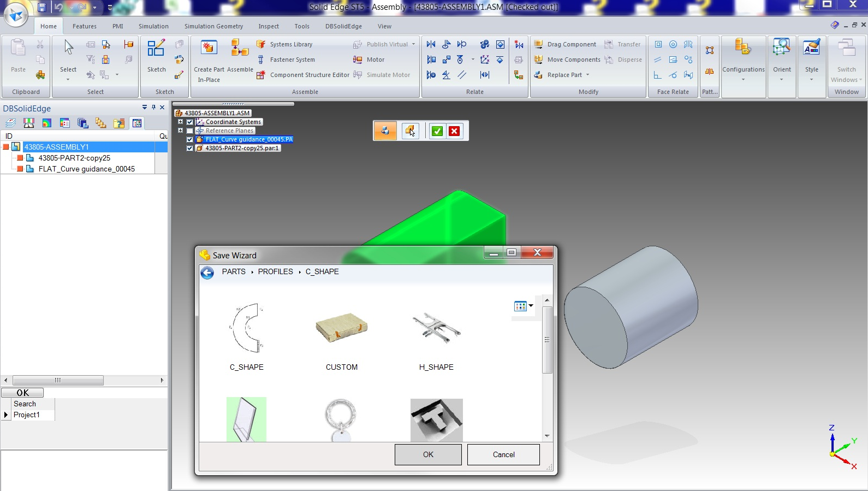Start a new Sketch from the ribbon

[156, 56]
